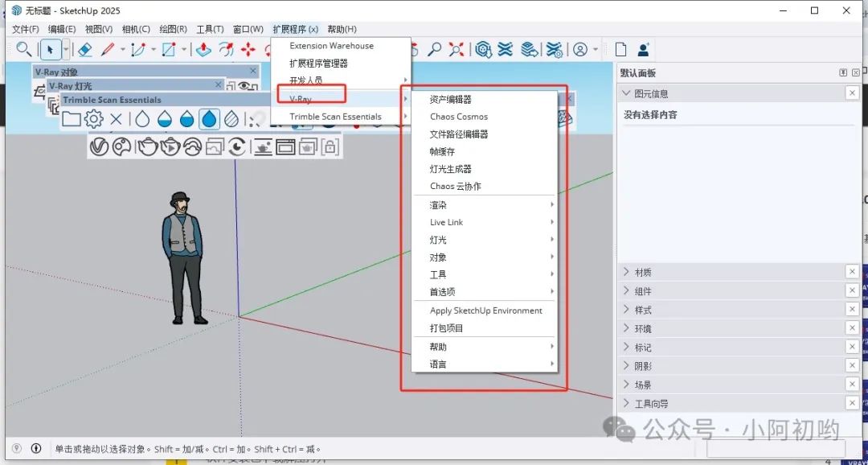Click the user account circle icon

click(580, 50)
